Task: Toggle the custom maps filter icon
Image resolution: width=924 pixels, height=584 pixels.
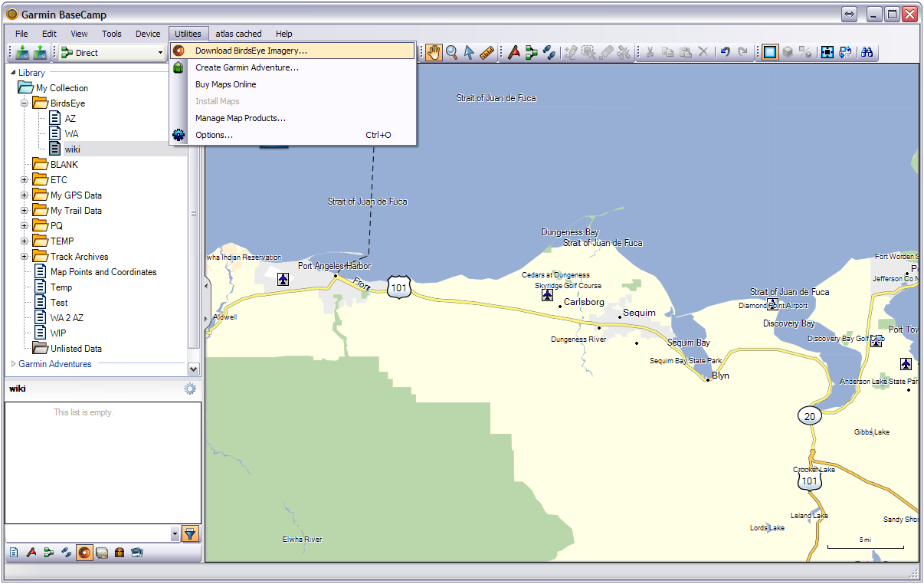Action: tap(102, 552)
